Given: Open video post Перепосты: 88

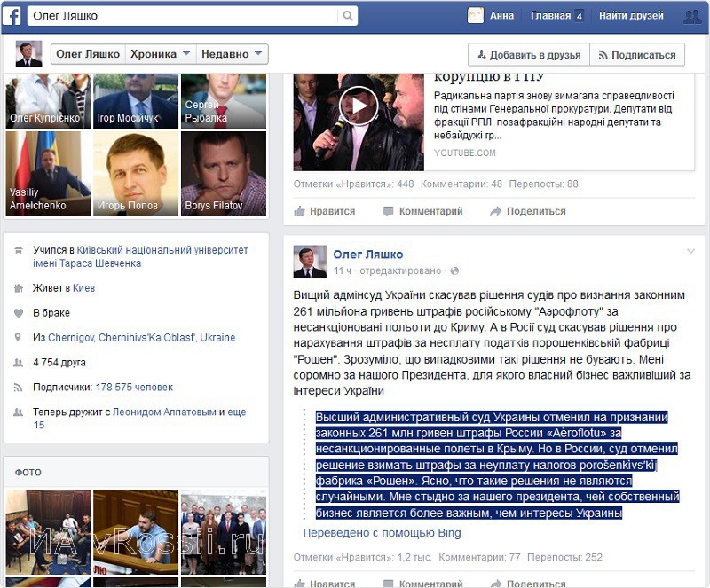Looking at the screenshot, I should [x=543, y=184].
